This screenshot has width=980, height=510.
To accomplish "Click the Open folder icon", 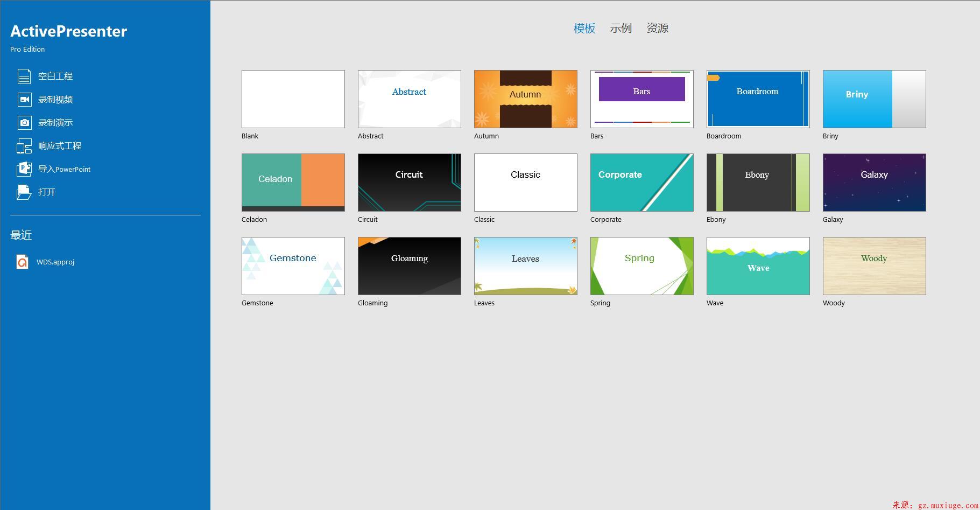I will click(24, 192).
